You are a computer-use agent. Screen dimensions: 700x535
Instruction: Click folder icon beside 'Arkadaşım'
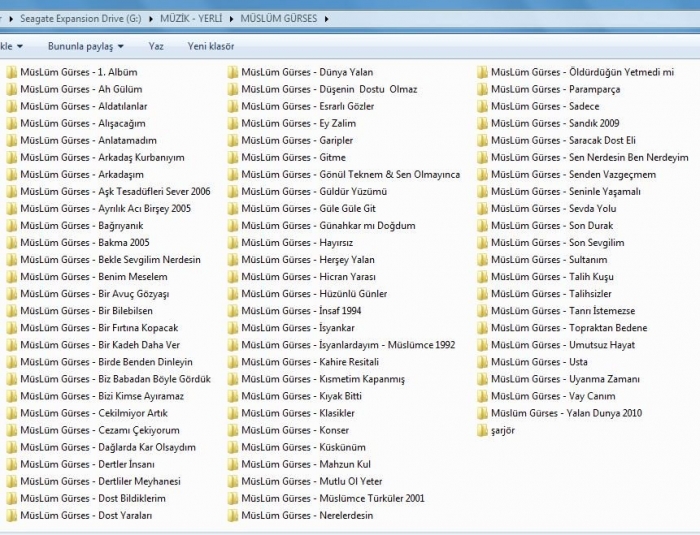(12, 175)
